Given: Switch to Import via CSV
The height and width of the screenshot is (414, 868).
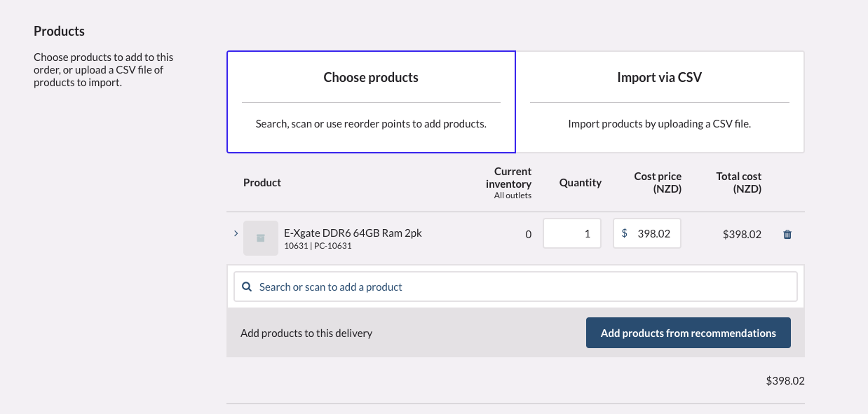Looking at the screenshot, I should (x=659, y=101).
